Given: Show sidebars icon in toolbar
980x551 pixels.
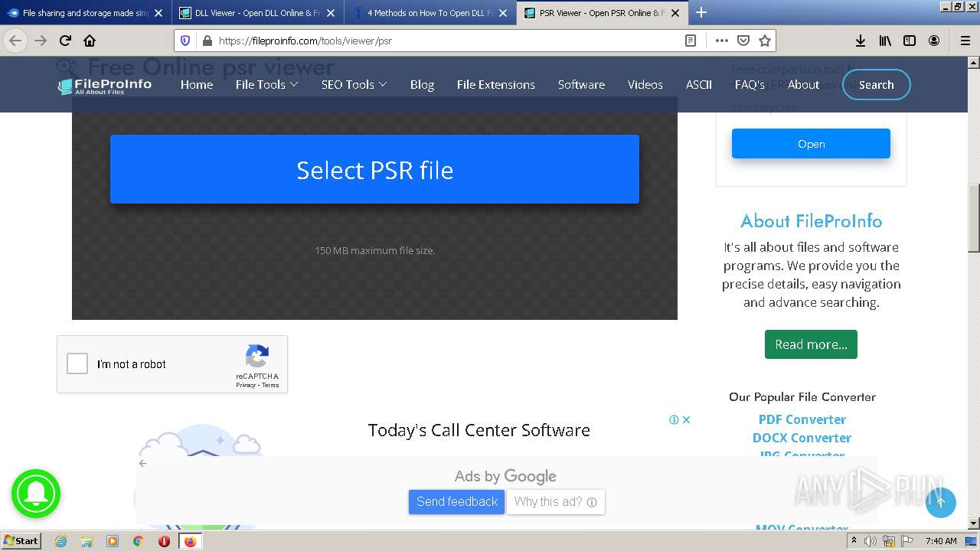Looking at the screenshot, I should tap(910, 41).
